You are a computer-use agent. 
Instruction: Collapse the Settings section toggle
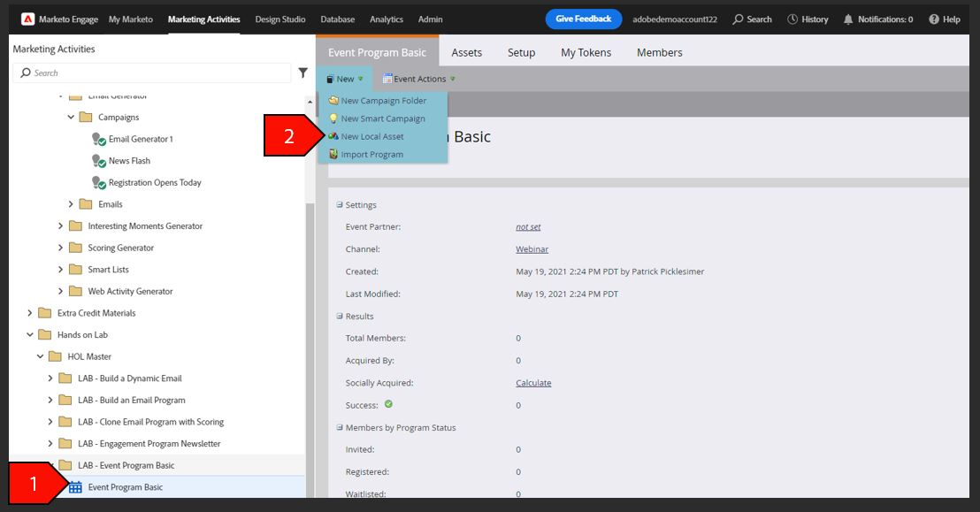340,205
